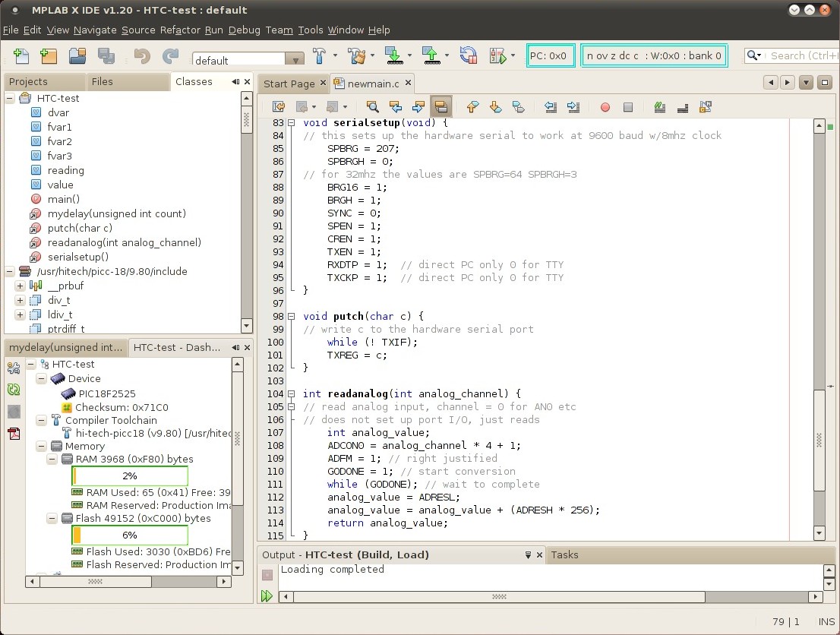Screen dimensions: 840x635
Task: Open the File menu
Action: pos(11,30)
